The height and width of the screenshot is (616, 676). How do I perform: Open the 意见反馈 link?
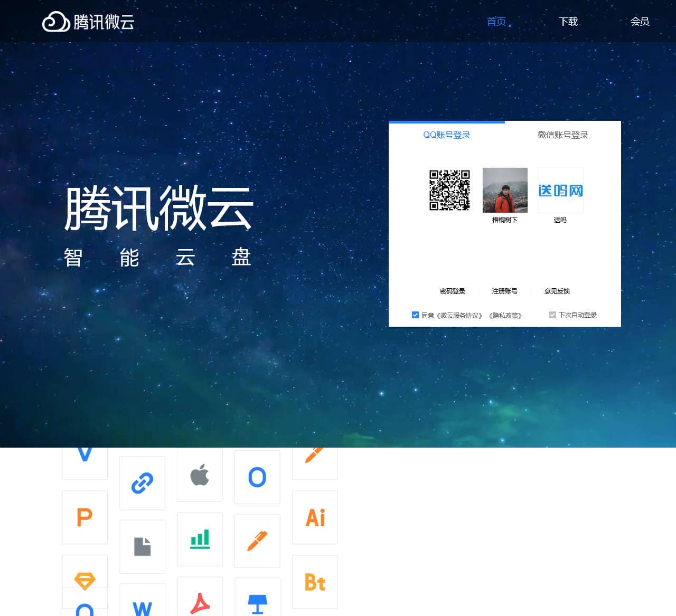[x=557, y=291]
